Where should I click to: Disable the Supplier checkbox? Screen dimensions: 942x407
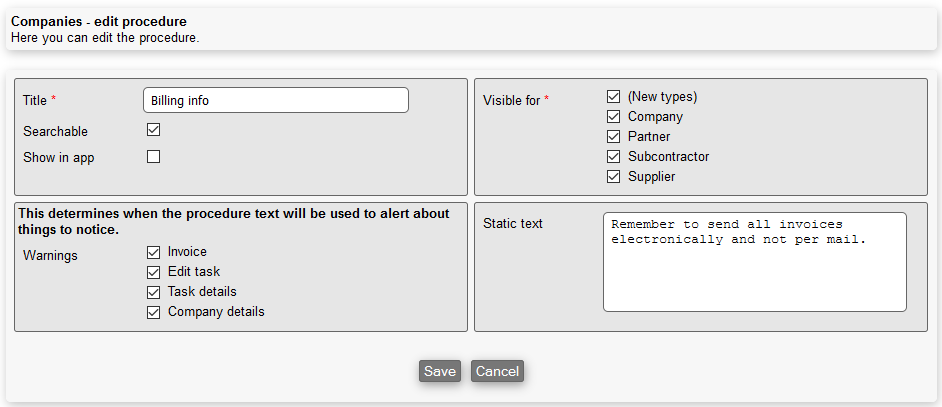614,177
